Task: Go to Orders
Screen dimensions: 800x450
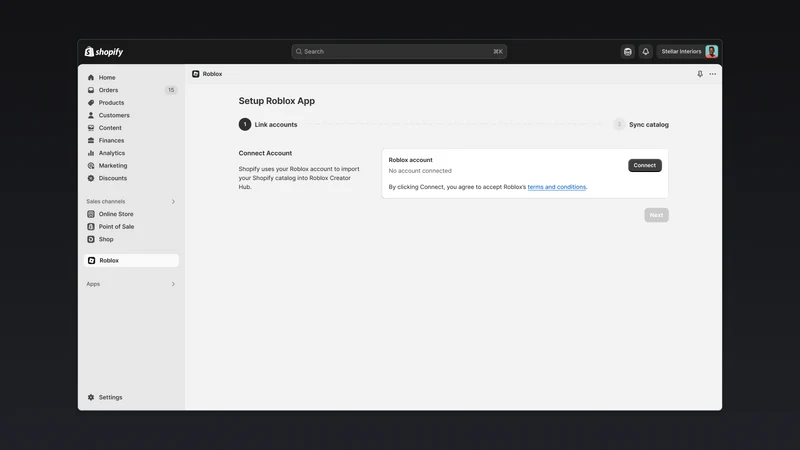Action: click(108, 90)
